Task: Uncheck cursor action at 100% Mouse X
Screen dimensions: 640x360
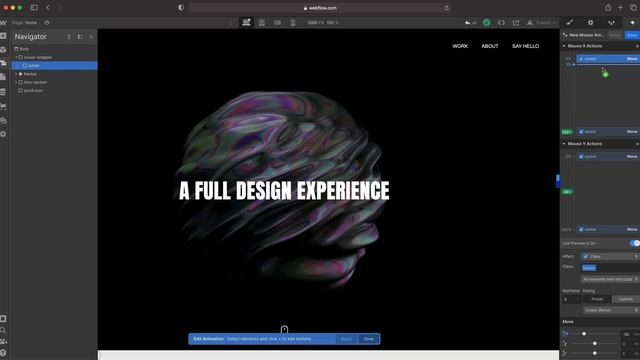Action: click(x=581, y=131)
